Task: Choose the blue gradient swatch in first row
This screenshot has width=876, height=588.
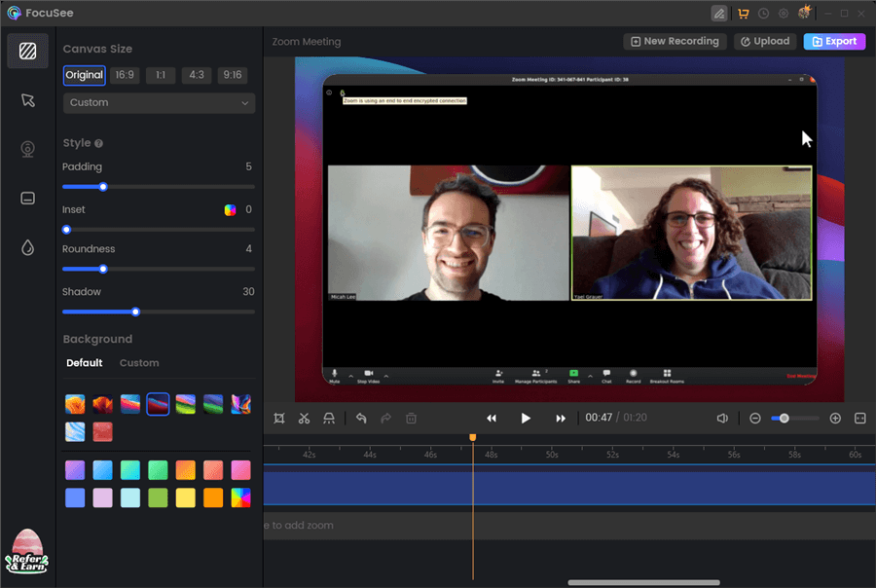Action: coord(102,470)
